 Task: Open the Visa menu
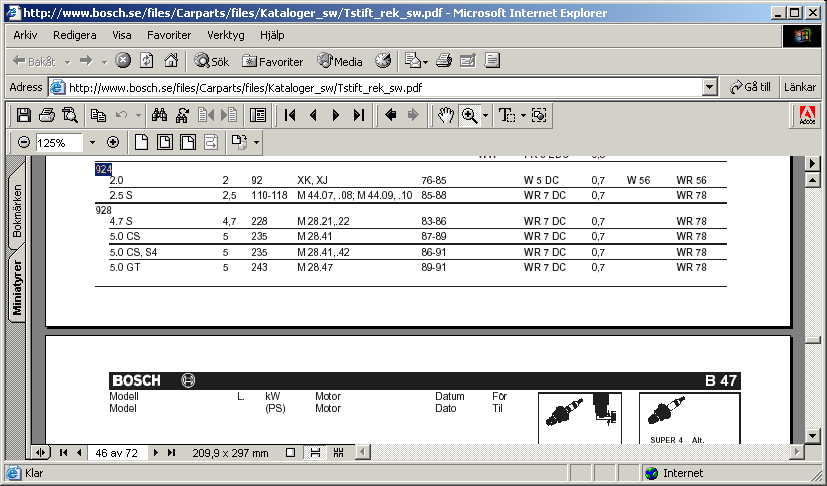coord(122,35)
